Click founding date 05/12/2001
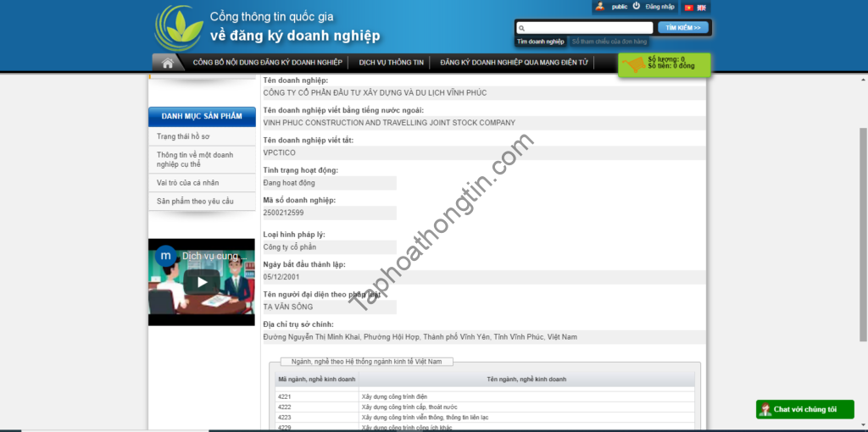 point(281,277)
